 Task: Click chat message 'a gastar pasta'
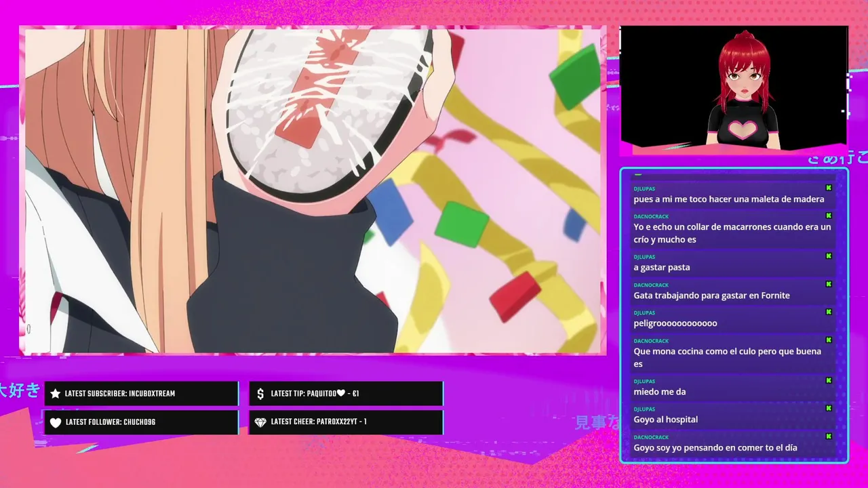pyautogui.click(x=662, y=268)
